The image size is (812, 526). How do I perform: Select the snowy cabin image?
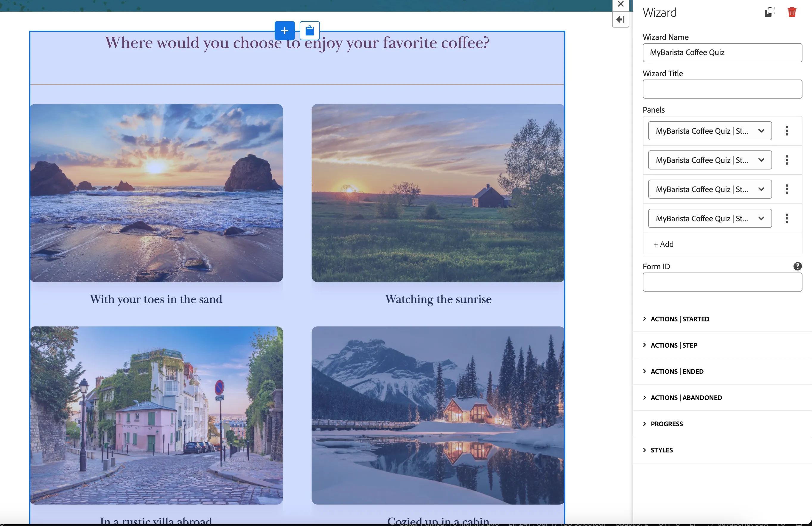tap(438, 415)
